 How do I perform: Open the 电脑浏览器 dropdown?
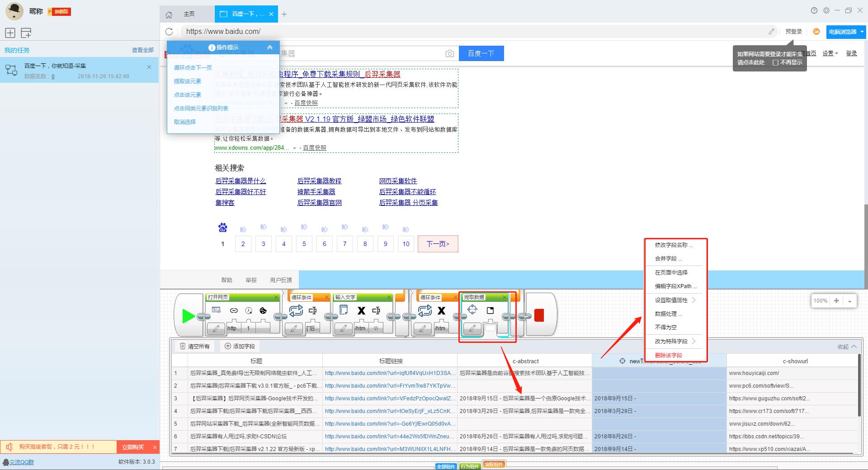pos(845,32)
